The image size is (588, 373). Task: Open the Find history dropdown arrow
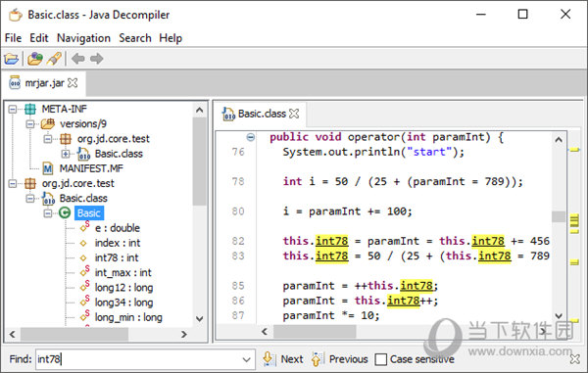(246, 359)
